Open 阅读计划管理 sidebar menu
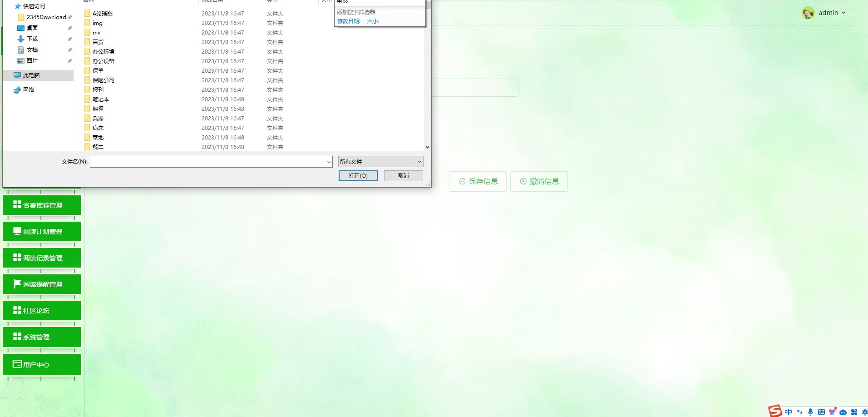Screen dimensions: 868x417 click(42, 231)
